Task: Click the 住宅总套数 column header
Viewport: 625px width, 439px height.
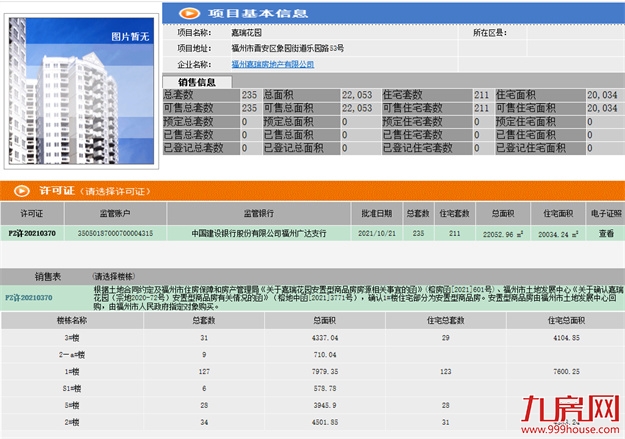Action: click(446, 320)
